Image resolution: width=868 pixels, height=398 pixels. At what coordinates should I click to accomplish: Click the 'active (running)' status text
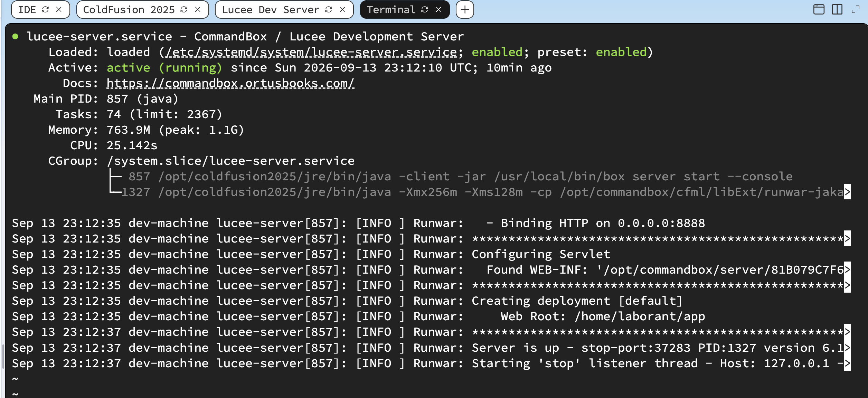(x=164, y=68)
